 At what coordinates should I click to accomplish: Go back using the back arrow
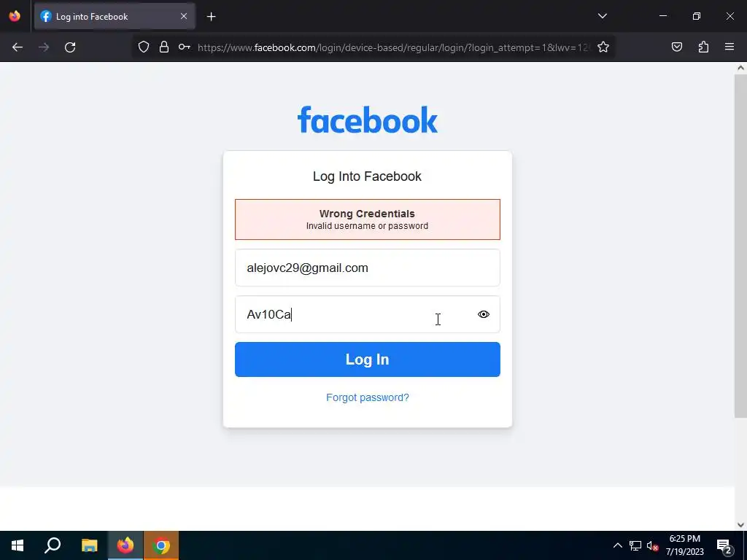coord(18,47)
